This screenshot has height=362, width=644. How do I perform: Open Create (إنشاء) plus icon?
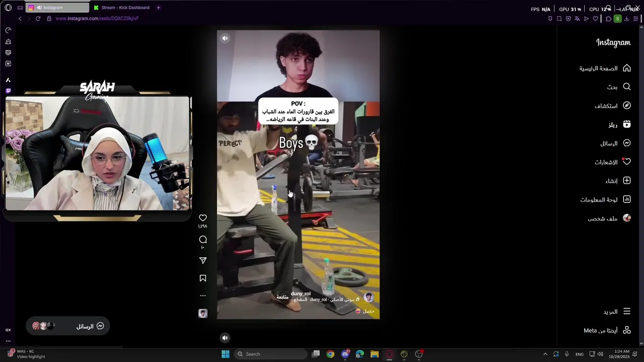pyautogui.click(x=626, y=180)
